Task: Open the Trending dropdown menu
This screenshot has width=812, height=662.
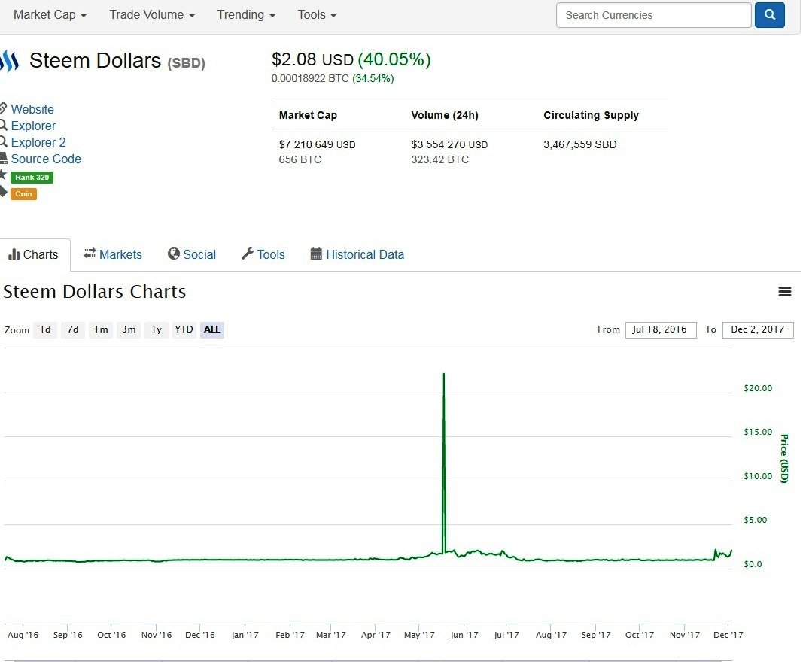Action: [x=246, y=15]
